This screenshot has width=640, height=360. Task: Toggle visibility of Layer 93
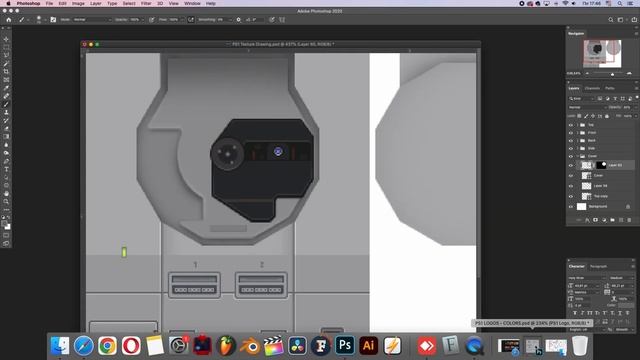(x=571, y=165)
